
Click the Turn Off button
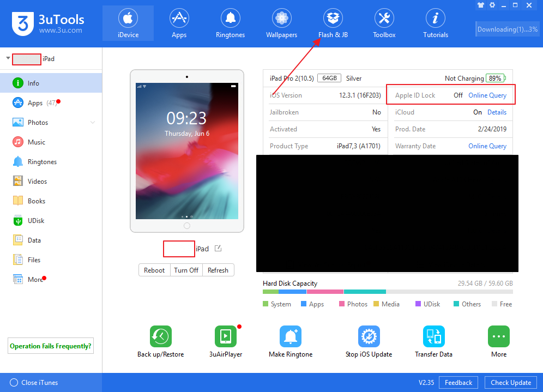186,270
